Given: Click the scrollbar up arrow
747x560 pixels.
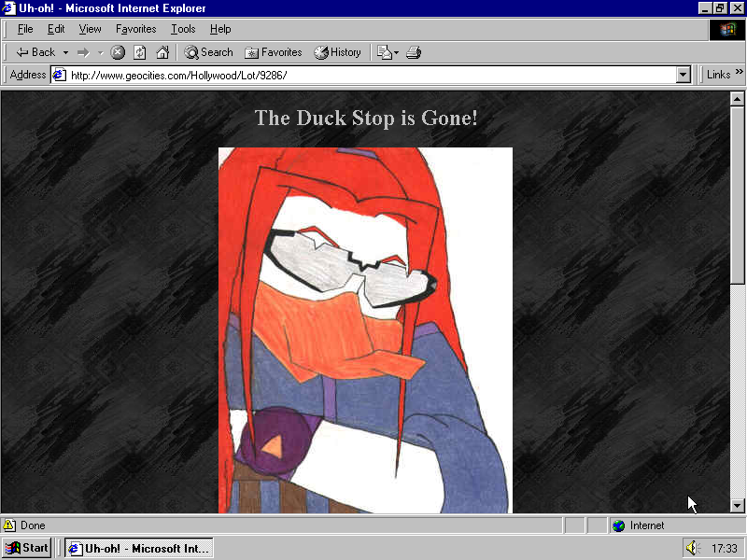Looking at the screenshot, I should (x=737, y=99).
